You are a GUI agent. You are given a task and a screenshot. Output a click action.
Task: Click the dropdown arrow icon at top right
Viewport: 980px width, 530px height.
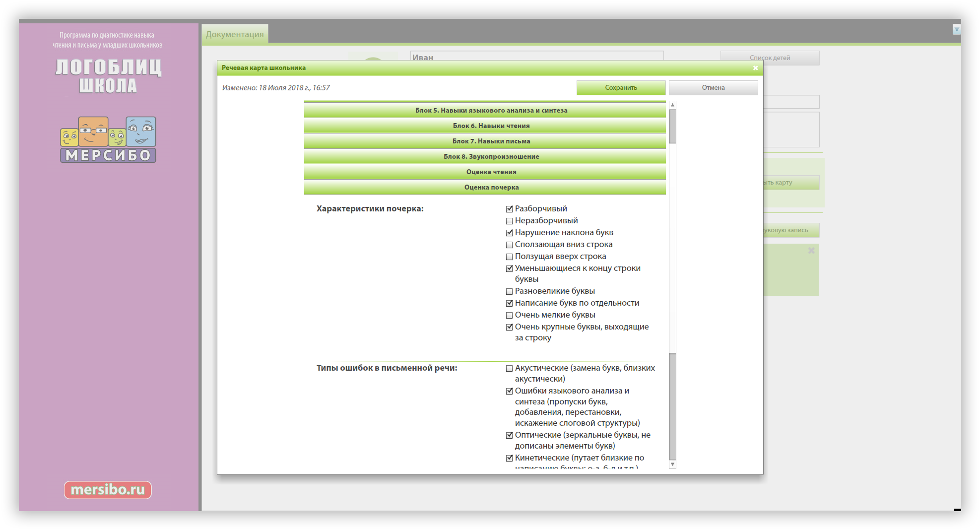(x=956, y=30)
